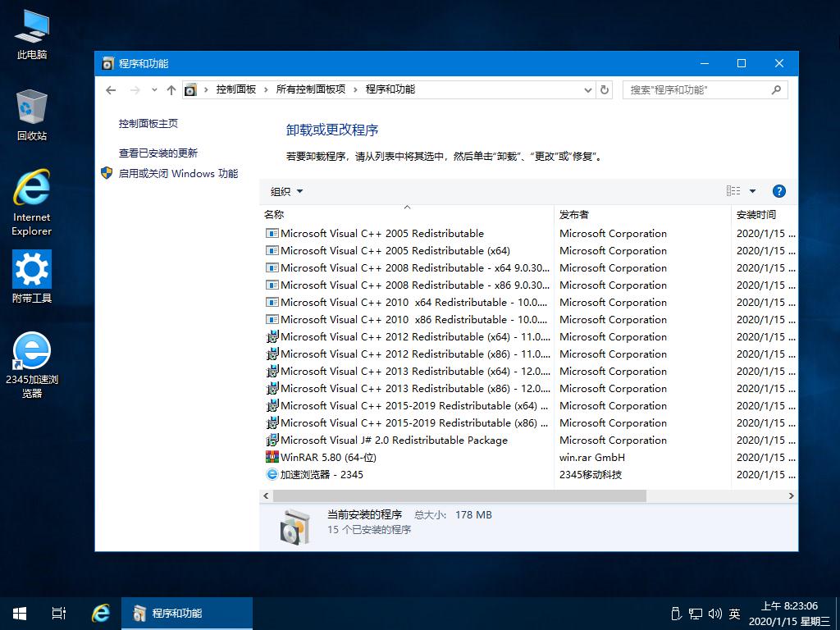Click the window icon in 程序和功能 title bar
The height and width of the screenshot is (630, 840).
107,63
